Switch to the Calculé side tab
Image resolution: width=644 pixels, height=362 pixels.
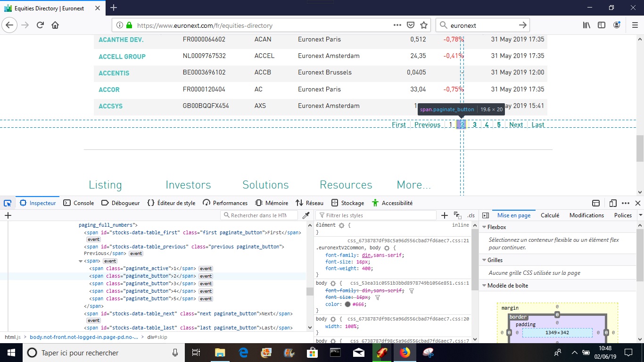click(x=550, y=215)
